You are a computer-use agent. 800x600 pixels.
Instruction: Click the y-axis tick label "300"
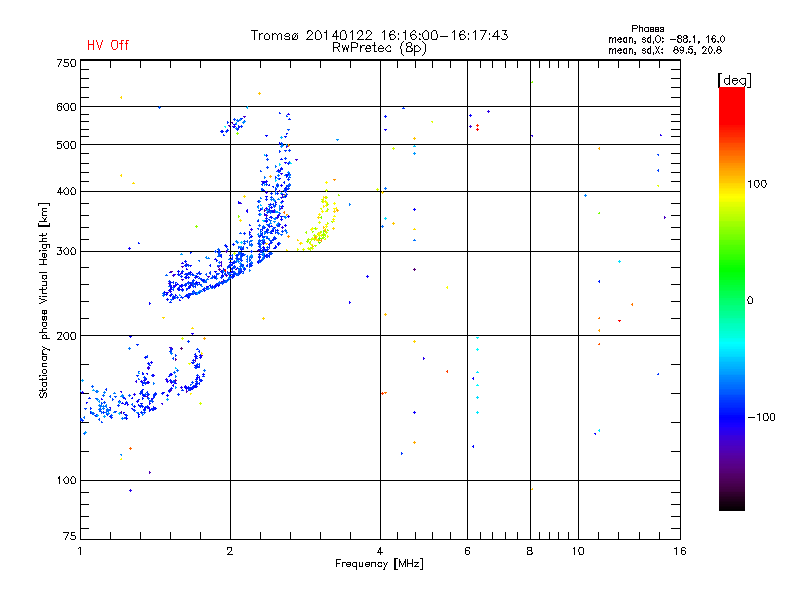tap(66, 252)
